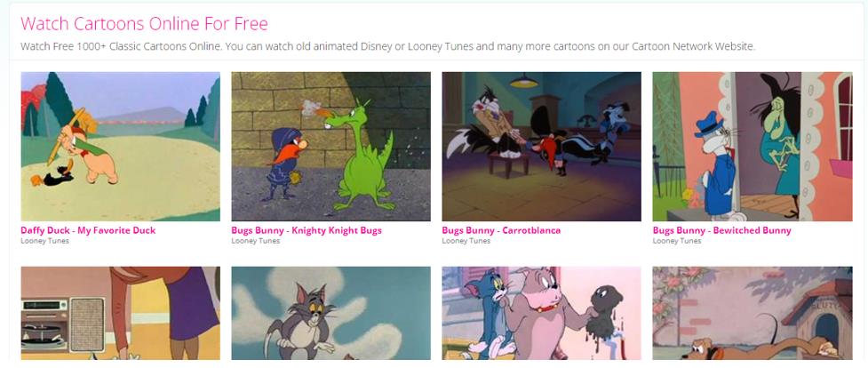Open the Bewitched Bunny witch thumbnail
This screenshot has width=868, height=368.
point(753,147)
